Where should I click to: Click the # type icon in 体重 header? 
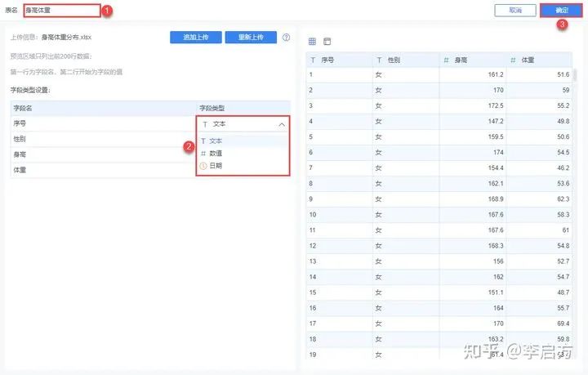tap(513, 60)
